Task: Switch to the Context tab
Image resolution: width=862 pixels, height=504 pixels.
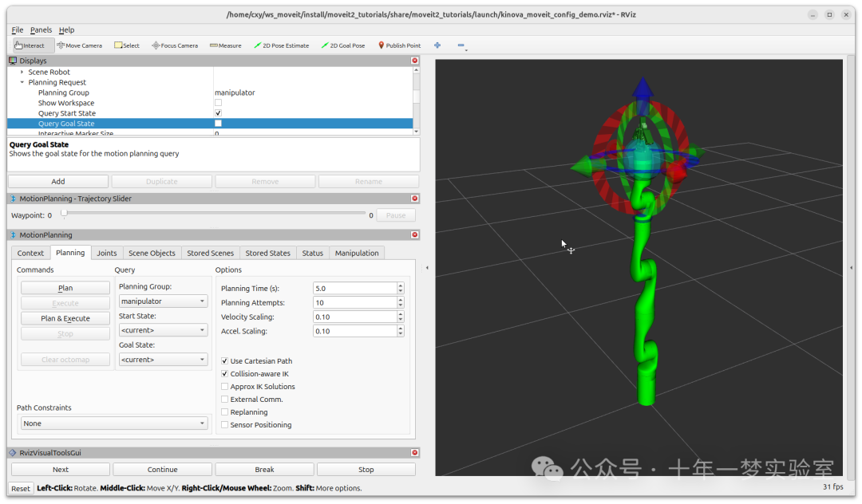Action: [30, 253]
